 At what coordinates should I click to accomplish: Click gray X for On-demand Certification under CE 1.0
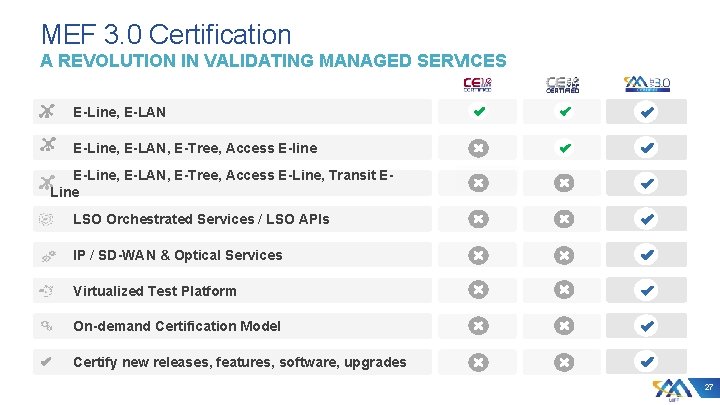pyautogui.click(x=478, y=326)
